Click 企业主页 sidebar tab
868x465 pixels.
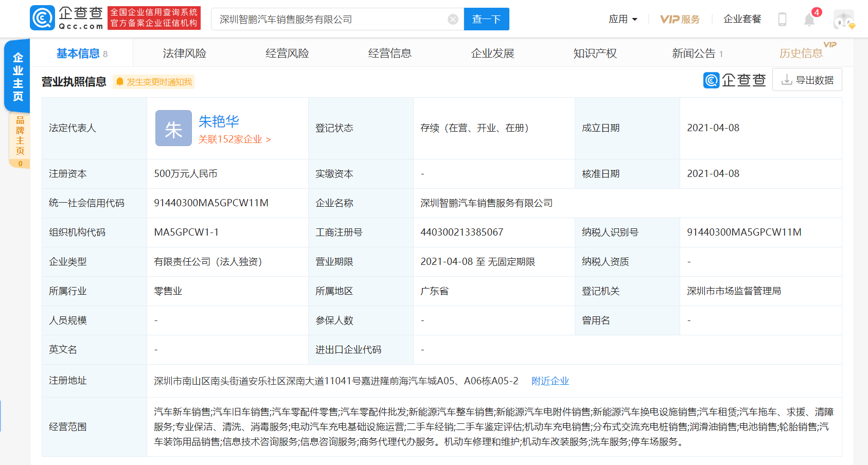click(x=17, y=76)
